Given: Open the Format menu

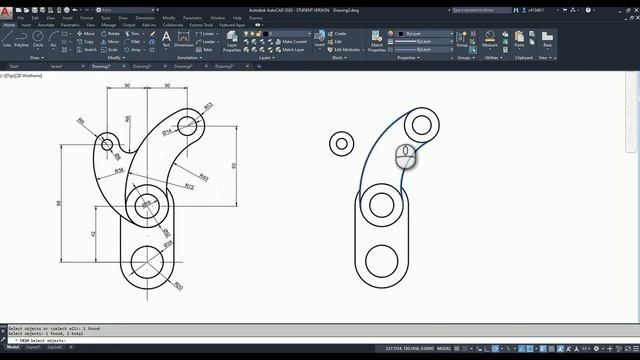Looking at the screenshot, I should pyautogui.click(x=87, y=18).
